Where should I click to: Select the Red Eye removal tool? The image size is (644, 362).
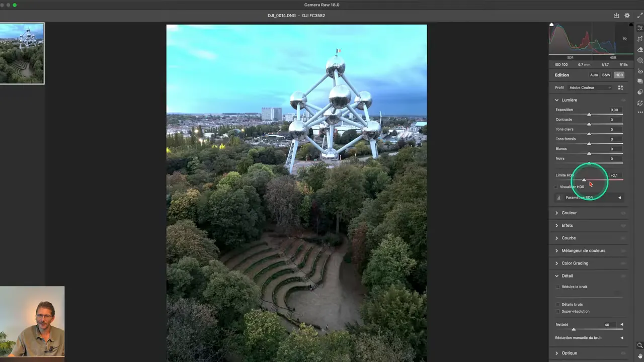pos(640,71)
